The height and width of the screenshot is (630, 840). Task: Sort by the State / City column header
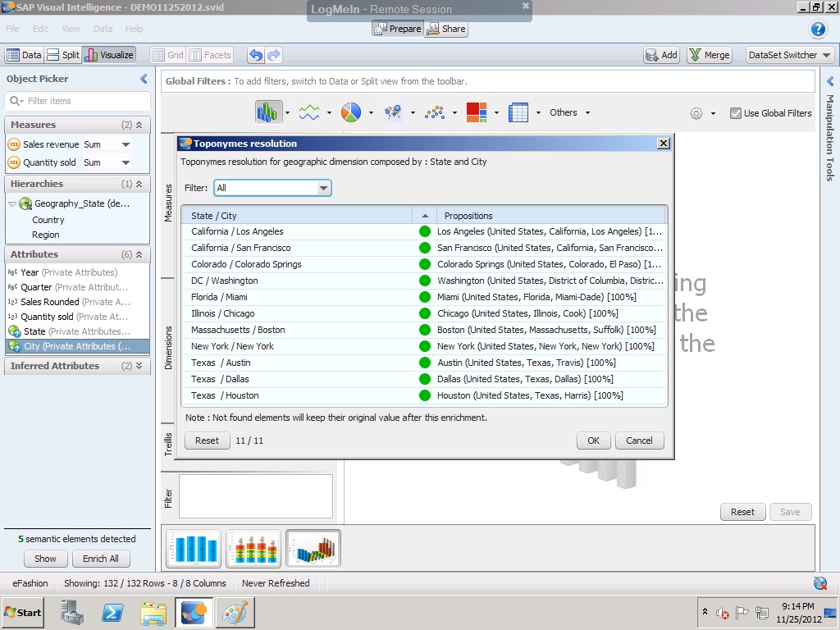click(296, 216)
